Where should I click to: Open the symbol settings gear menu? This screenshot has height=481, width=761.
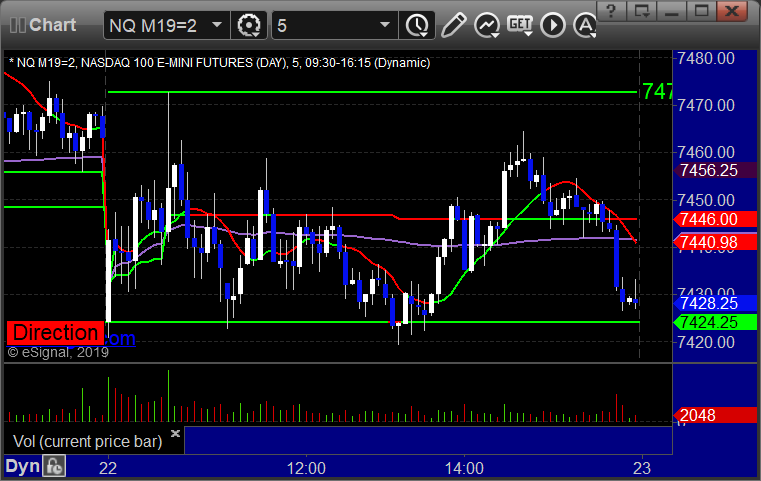pos(249,25)
